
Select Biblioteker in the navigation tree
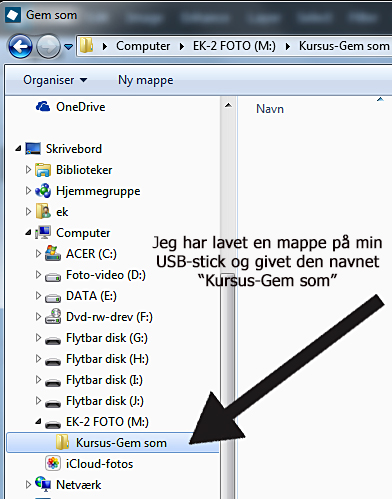point(84,170)
